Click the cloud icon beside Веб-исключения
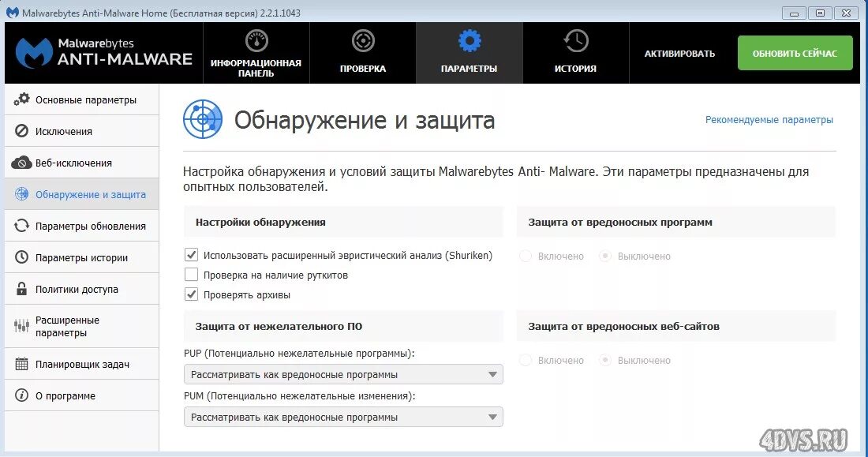This screenshot has width=868, height=457. pos(21,163)
